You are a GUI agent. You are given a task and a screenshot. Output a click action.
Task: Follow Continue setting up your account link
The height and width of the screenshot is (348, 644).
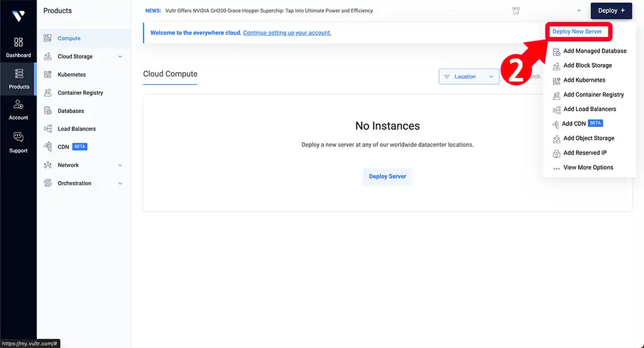coord(287,33)
